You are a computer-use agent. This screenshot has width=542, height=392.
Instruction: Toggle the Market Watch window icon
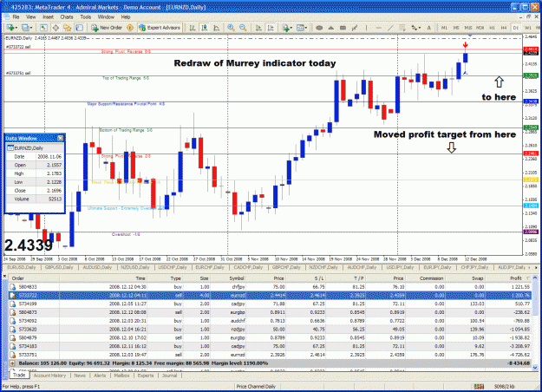(x=43, y=28)
